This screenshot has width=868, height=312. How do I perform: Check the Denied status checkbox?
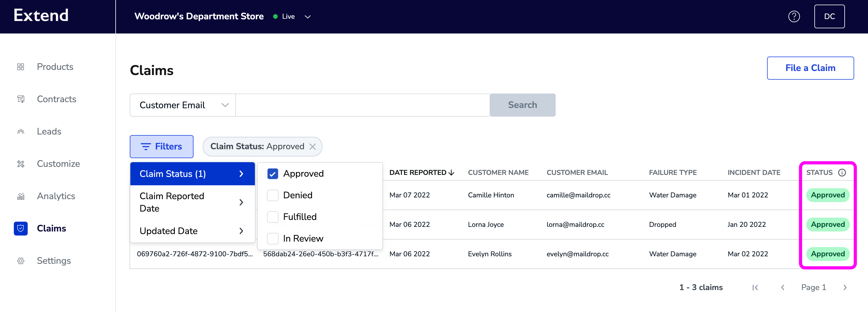click(x=272, y=195)
